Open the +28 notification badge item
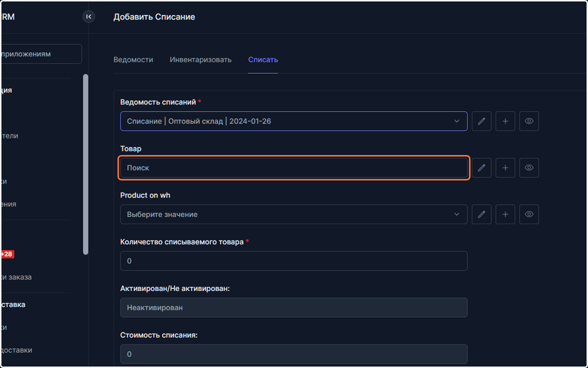Viewport: 588px width, 368px height. point(7,254)
